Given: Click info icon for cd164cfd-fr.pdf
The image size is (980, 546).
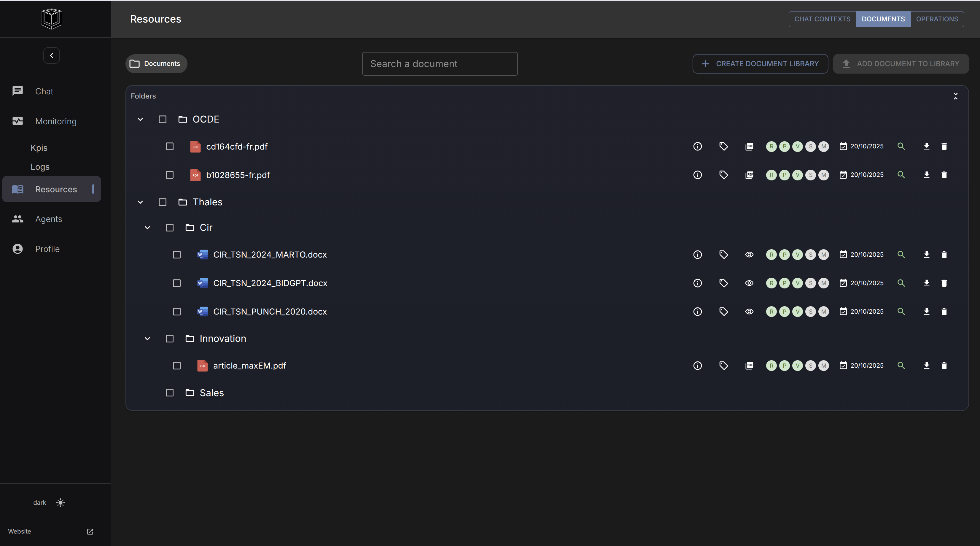Looking at the screenshot, I should (697, 147).
